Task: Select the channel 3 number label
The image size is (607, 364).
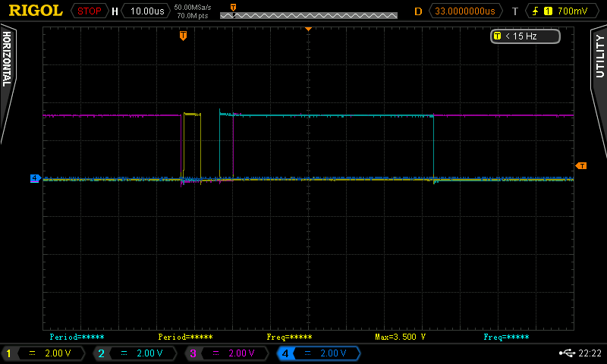Action: tap(193, 353)
